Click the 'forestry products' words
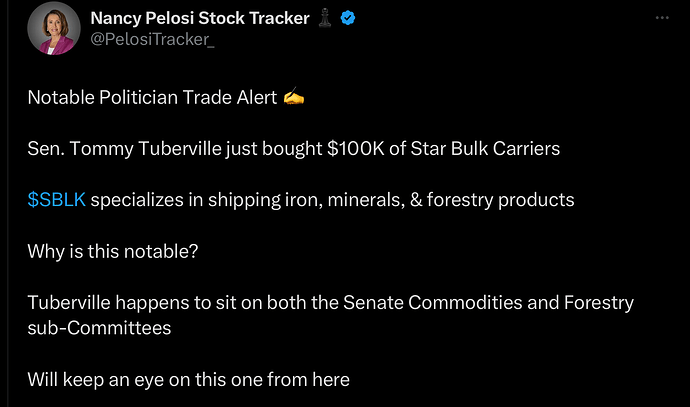 point(500,200)
